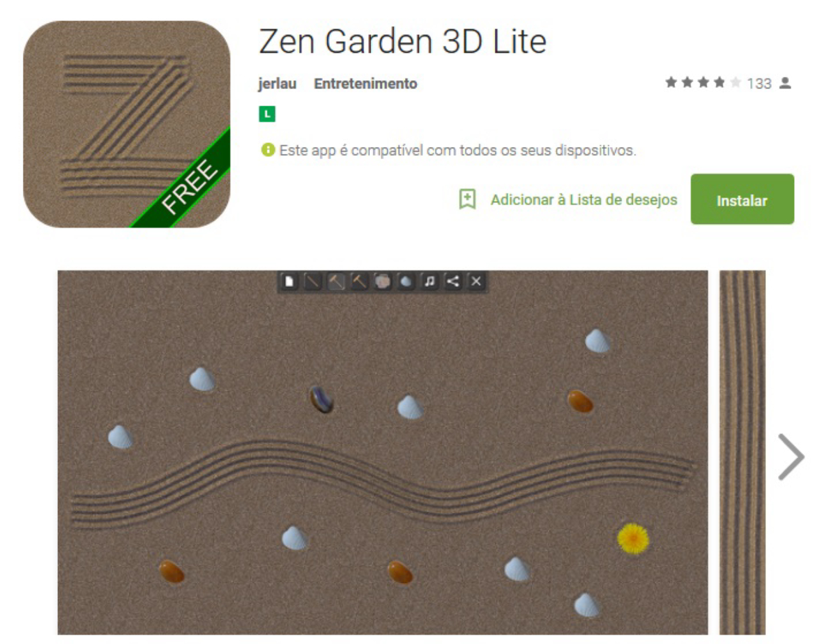Click the compatibility info icon
This screenshot has height=644, width=815.
(268, 150)
